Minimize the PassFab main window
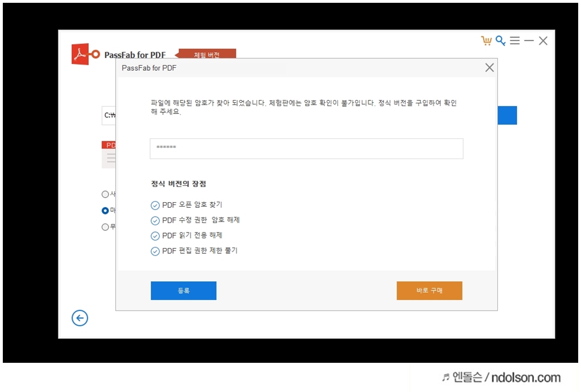Screen dimensions: 581x392 pos(529,40)
